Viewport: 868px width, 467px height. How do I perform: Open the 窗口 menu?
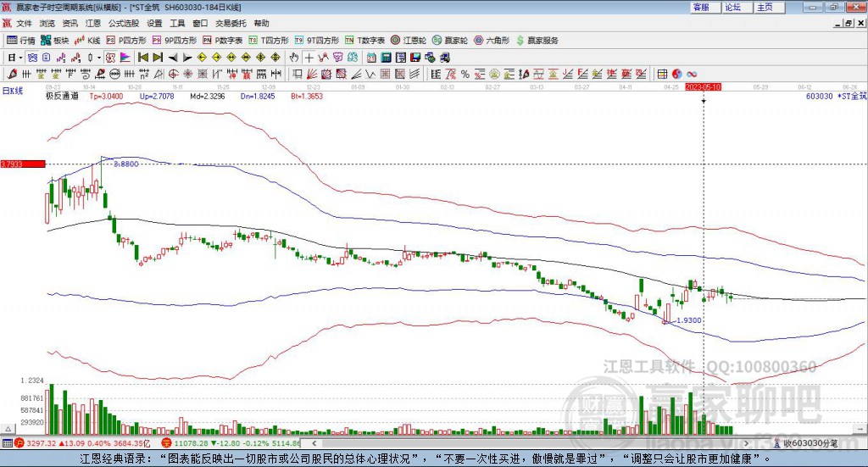point(200,23)
